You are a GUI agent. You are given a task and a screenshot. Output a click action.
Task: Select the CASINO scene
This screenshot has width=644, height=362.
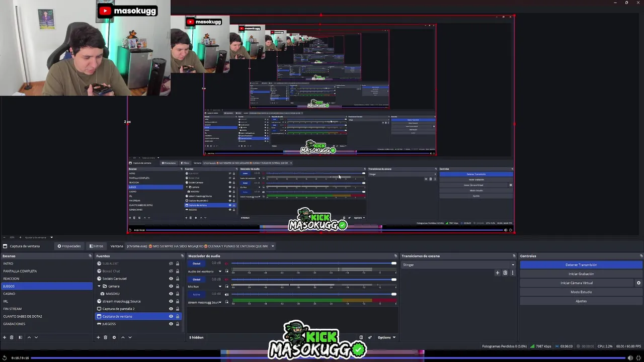[x=46, y=294]
